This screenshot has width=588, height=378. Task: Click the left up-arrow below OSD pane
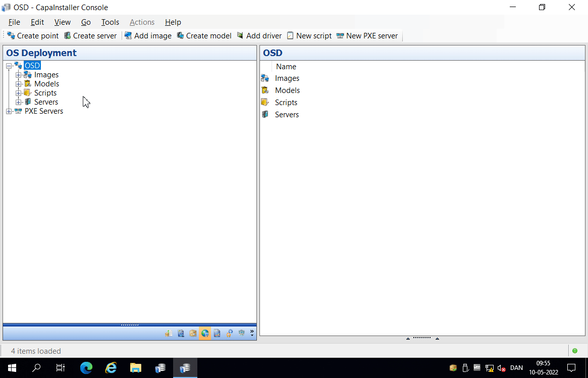coord(408,339)
